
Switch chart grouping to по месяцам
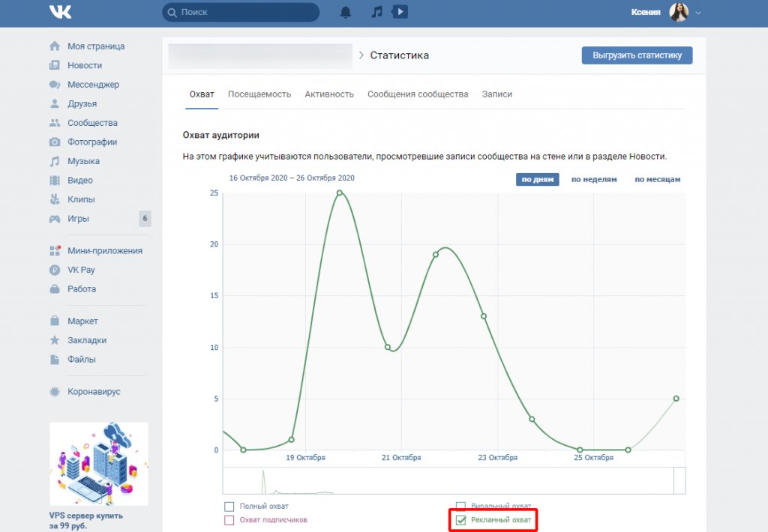tap(657, 179)
